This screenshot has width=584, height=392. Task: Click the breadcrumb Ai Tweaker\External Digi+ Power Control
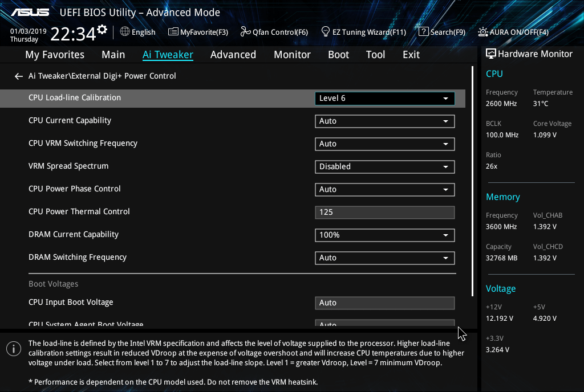click(102, 76)
